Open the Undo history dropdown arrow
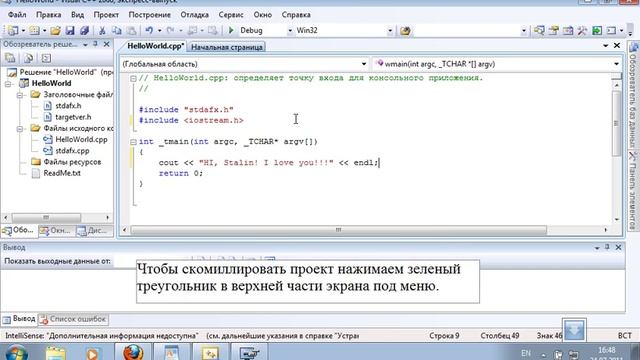Screen dimensions: 640x360 click(160, 31)
